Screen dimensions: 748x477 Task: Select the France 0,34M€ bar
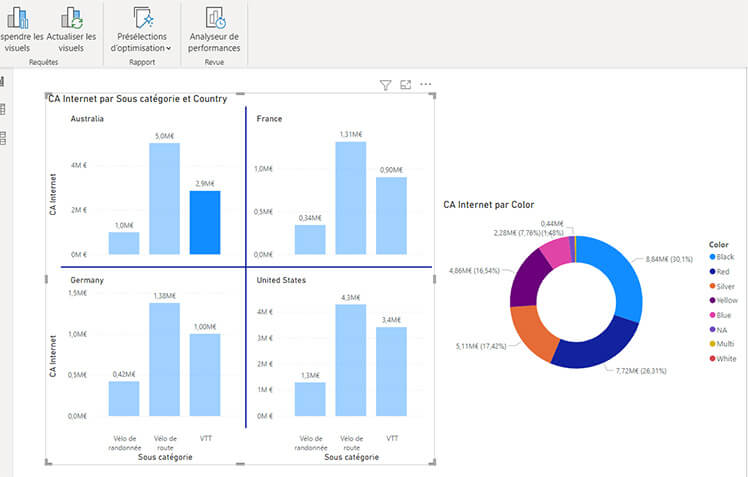coord(310,239)
